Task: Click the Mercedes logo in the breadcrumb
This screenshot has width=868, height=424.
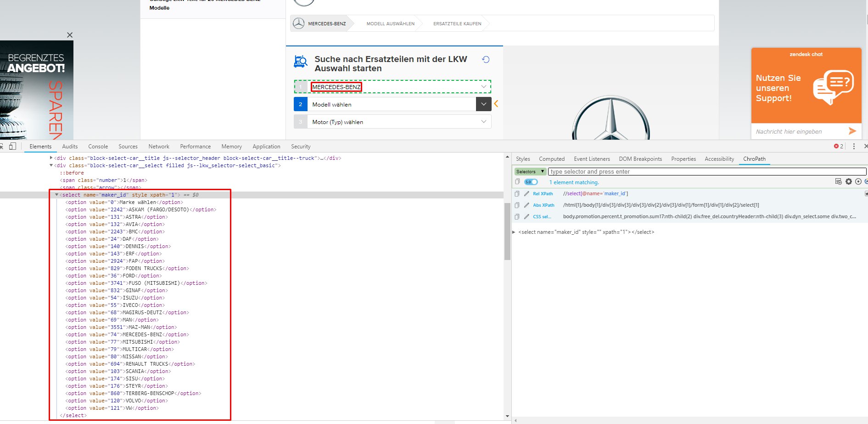Action: pos(299,23)
